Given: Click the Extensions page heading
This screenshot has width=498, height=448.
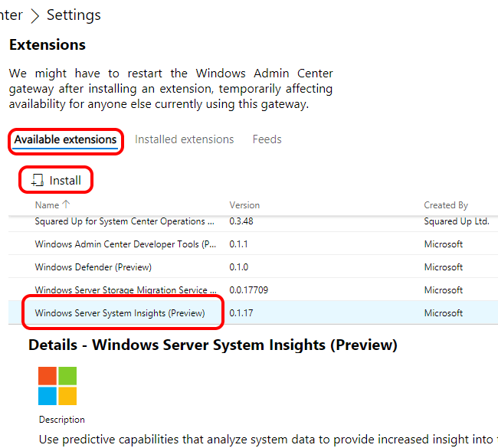Looking at the screenshot, I should click(x=48, y=44).
